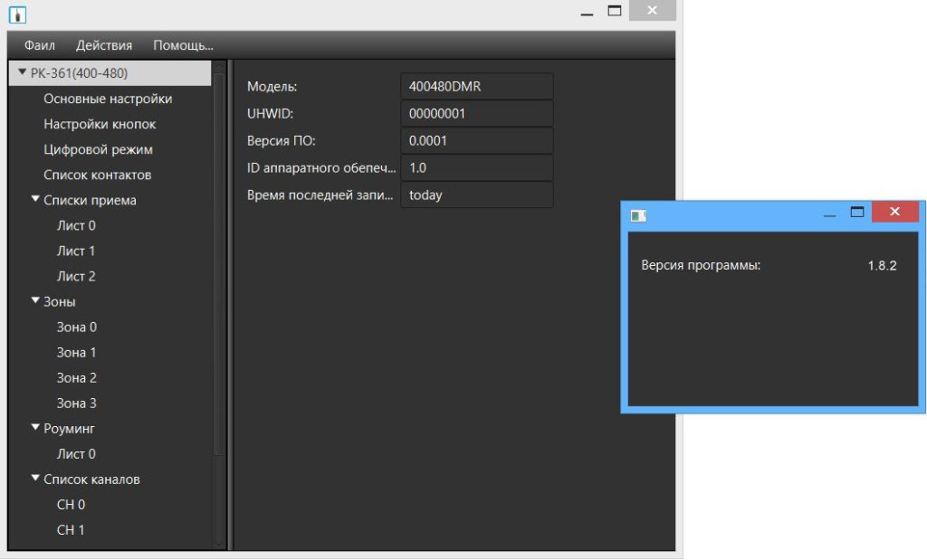Select channel CH 1 in the tree

[71, 529]
